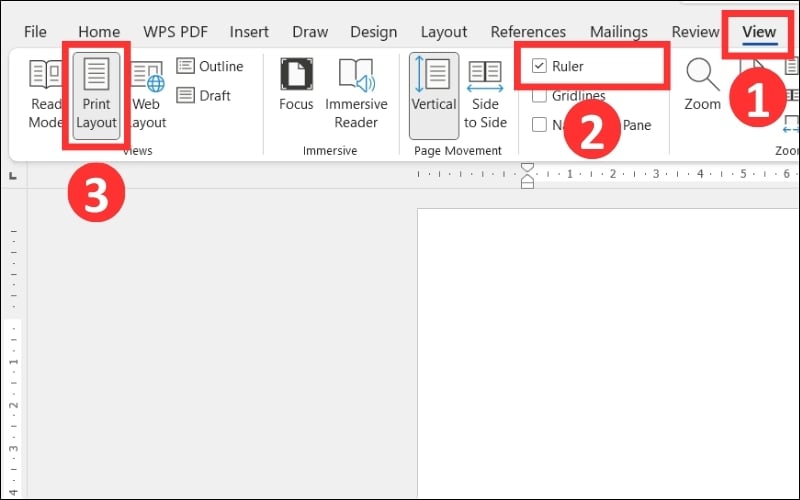Viewport: 800px width, 500px height.
Task: Click the first line indent marker on ruler
Action: (x=528, y=168)
